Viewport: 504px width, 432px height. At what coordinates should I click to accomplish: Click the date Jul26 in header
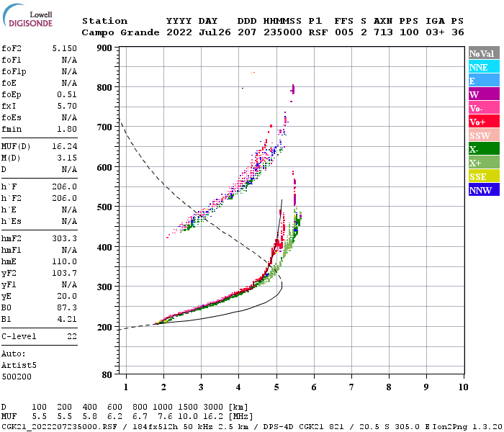tap(215, 32)
